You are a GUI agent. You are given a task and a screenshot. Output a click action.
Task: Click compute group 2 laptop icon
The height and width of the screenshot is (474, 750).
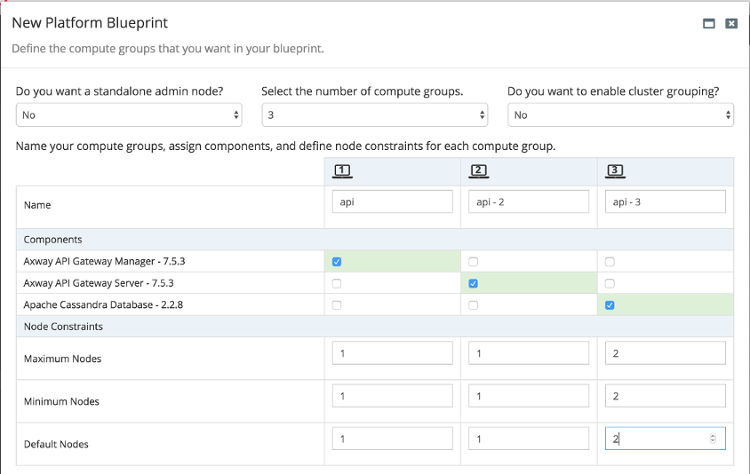(478, 171)
